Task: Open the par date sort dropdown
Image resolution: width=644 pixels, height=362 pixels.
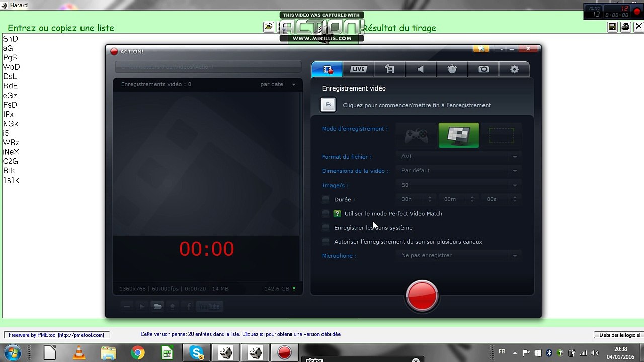Action: click(278, 84)
